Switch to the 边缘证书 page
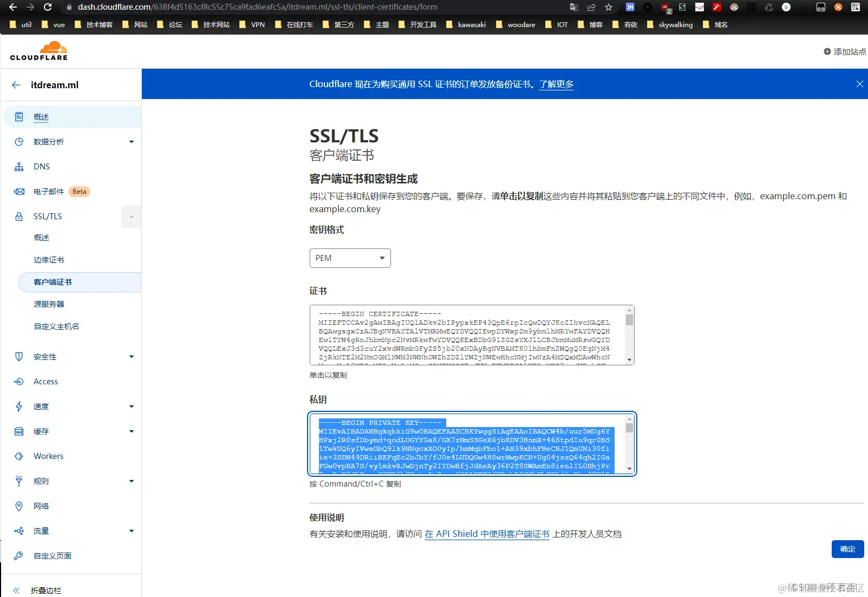 pos(48,259)
